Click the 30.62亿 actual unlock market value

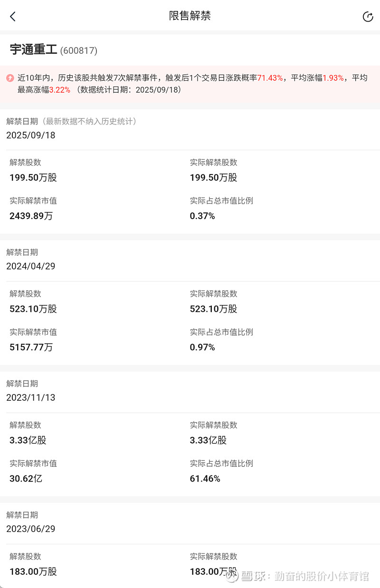(26, 478)
